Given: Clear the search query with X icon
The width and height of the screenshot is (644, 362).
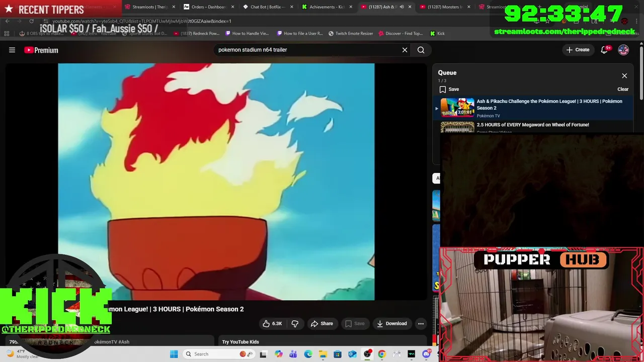Looking at the screenshot, I should (x=405, y=50).
